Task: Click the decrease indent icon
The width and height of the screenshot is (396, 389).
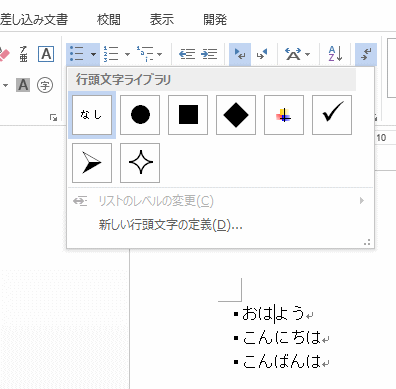Action: pos(187,54)
